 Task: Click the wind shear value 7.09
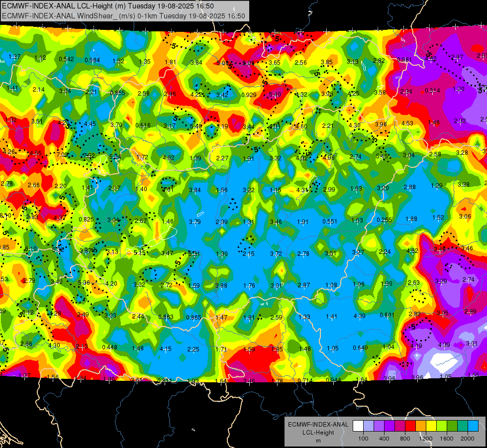click(62, 154)
